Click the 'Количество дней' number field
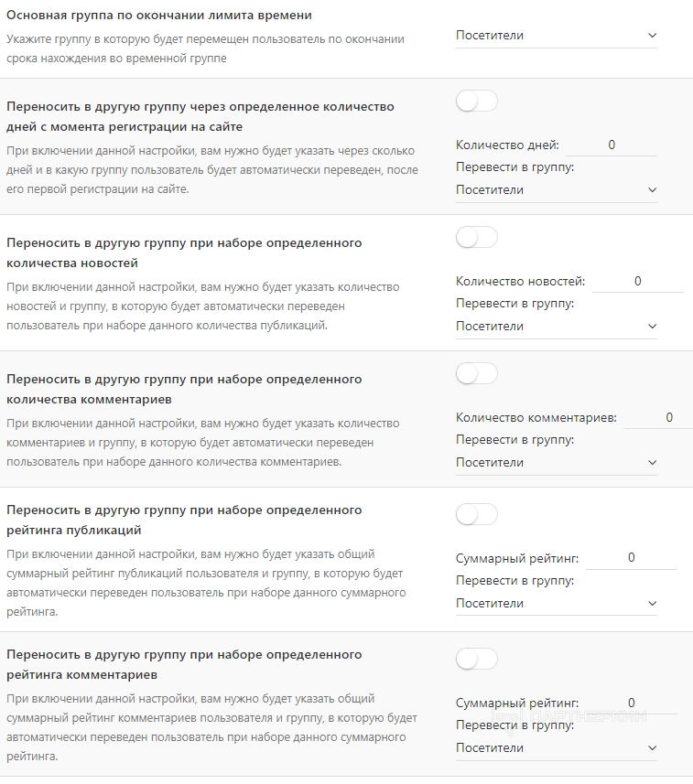This screenshot has height=784, width=693. click(x=612, y=145)
